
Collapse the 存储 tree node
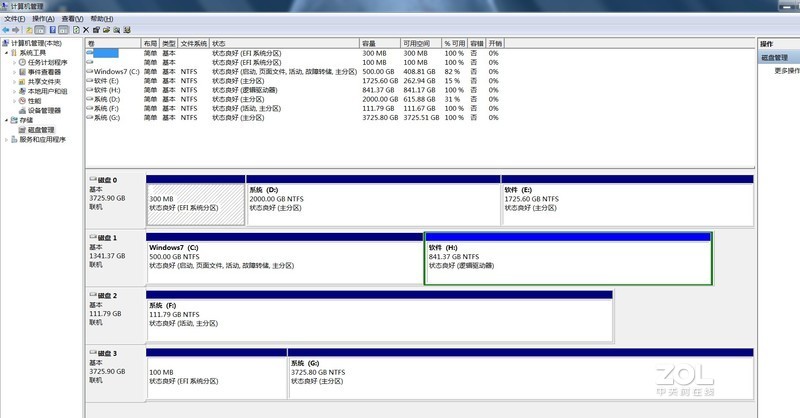(x=5, y=120)
